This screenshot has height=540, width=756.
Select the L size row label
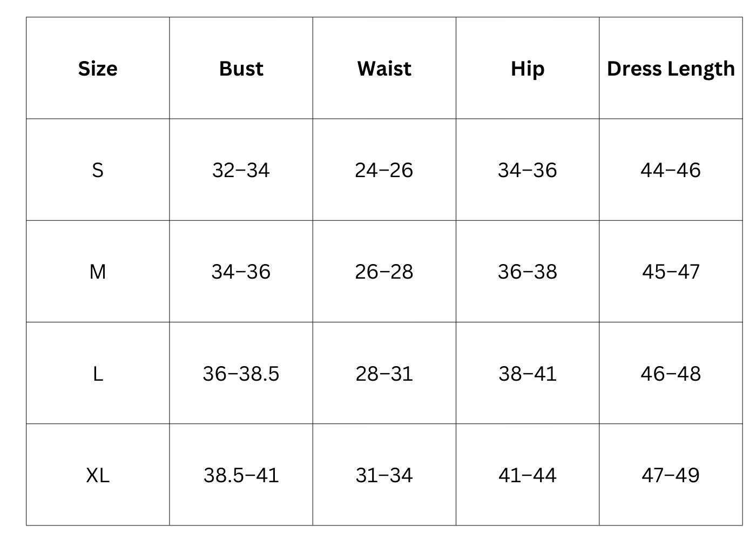[98, 374]
